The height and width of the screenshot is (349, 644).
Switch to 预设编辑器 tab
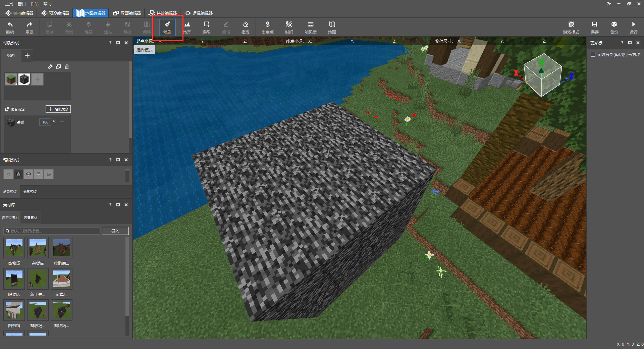[x=55, y=13]
